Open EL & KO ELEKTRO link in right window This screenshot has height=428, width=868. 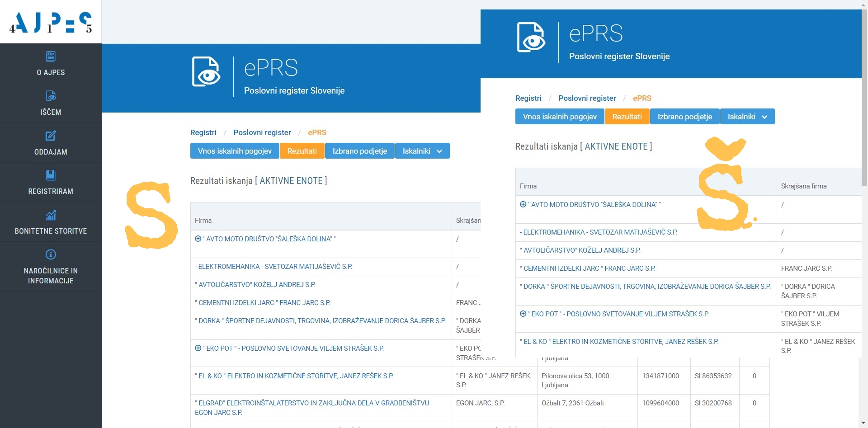619,341
